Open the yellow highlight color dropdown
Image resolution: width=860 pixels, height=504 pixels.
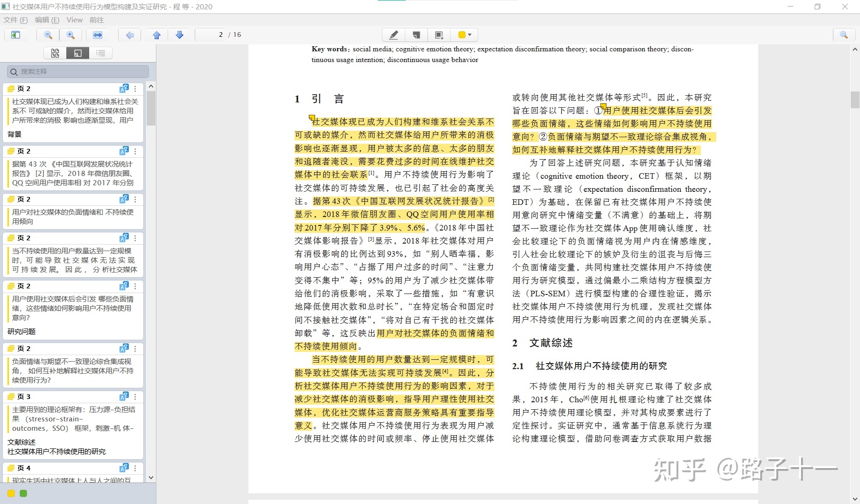click(x=465, y=35)
